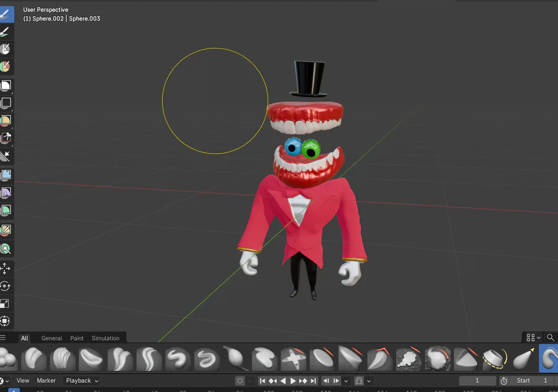This screenshot has height=392, width=558.
Task: Open the timeline Marker menu
Action: pyautogui.click(x=46, y=381)
